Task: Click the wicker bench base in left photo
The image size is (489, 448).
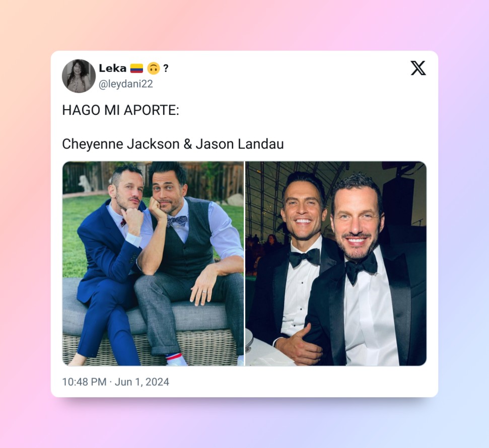Action: [150, 348]
